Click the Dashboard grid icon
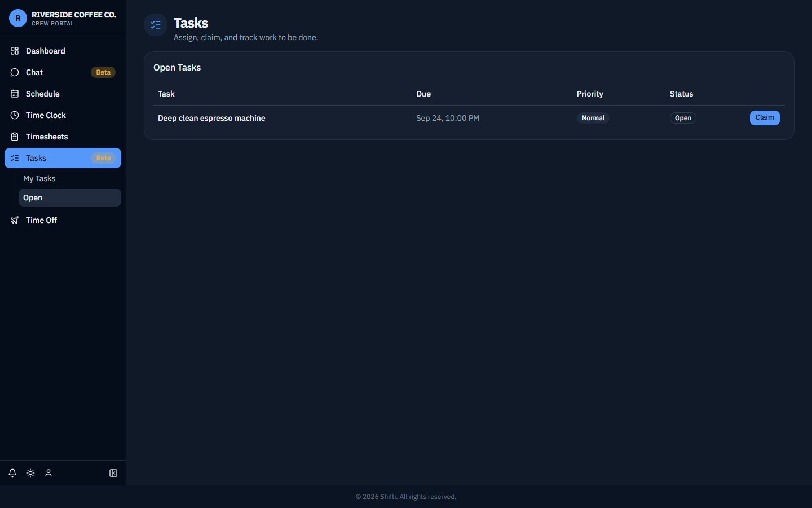812x508 pixels. click(x=15, y=51)
